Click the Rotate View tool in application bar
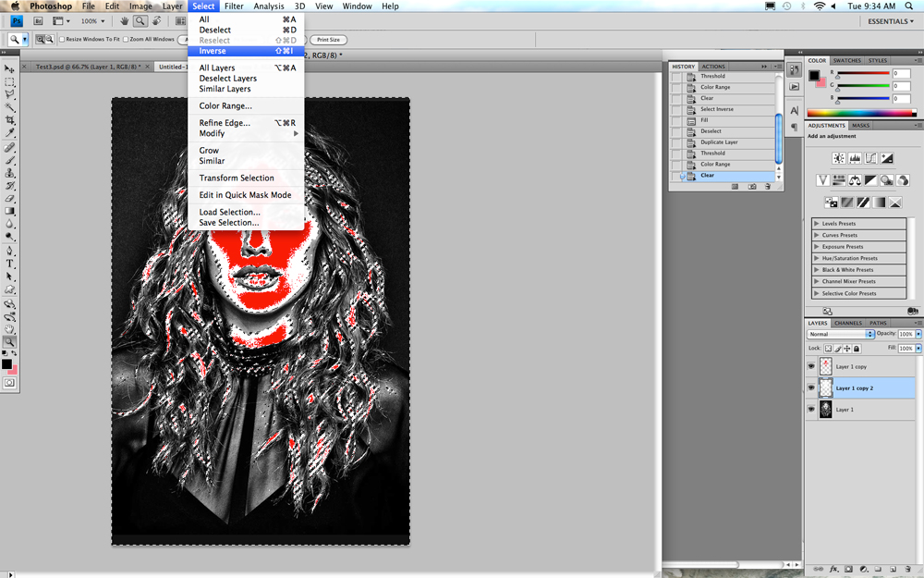 (157, 20)
